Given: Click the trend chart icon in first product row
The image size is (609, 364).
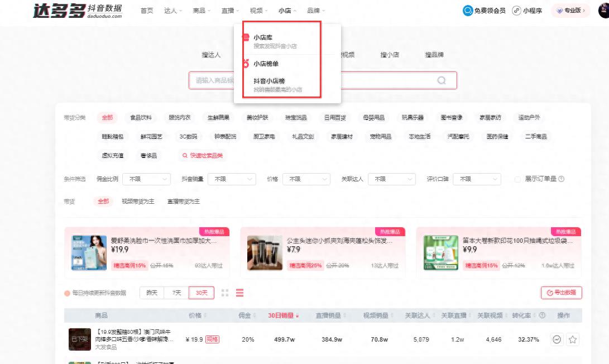Looking at the screenshot, I should (x=557, y=339).
